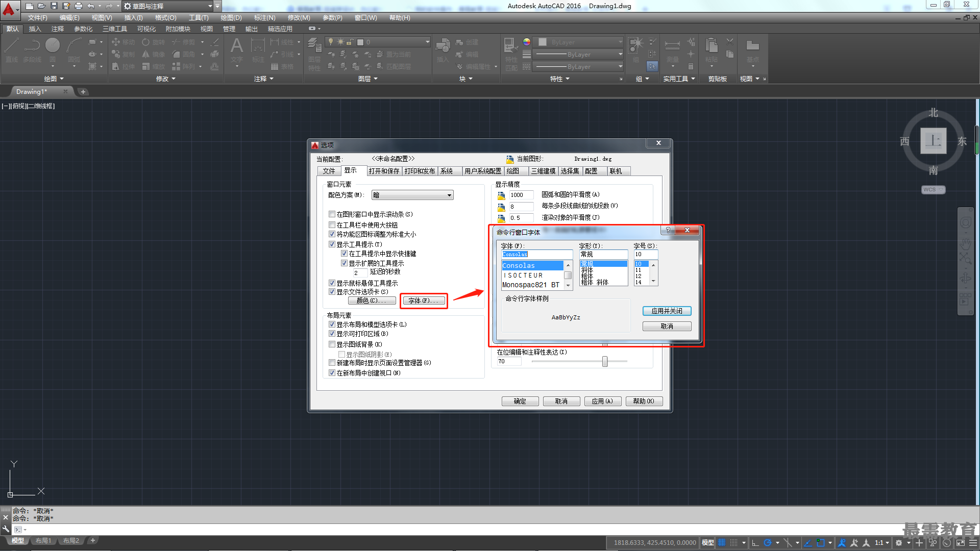Click the workspace switching gear icon in status bar
980x551 pixels.
pos(899,543)
